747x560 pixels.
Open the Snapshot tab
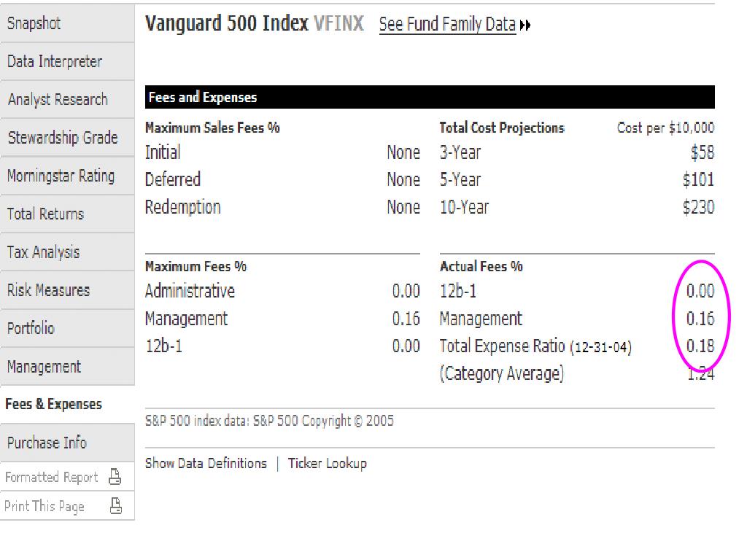[34, 23]
